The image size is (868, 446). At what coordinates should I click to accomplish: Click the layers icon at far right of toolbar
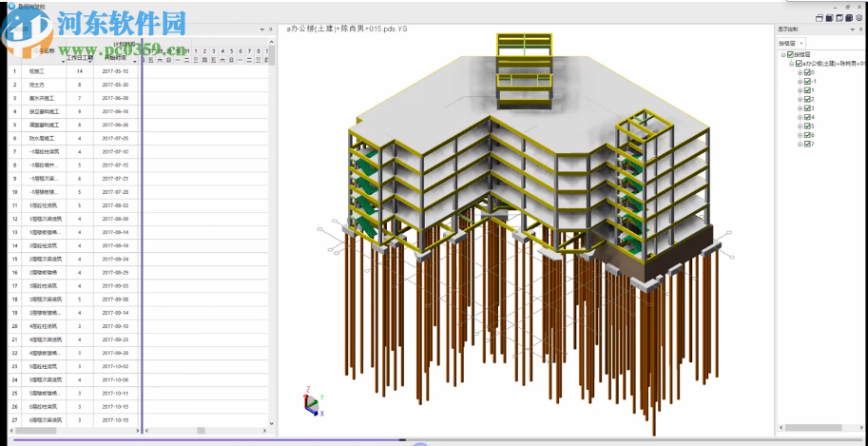click(861, 17)
